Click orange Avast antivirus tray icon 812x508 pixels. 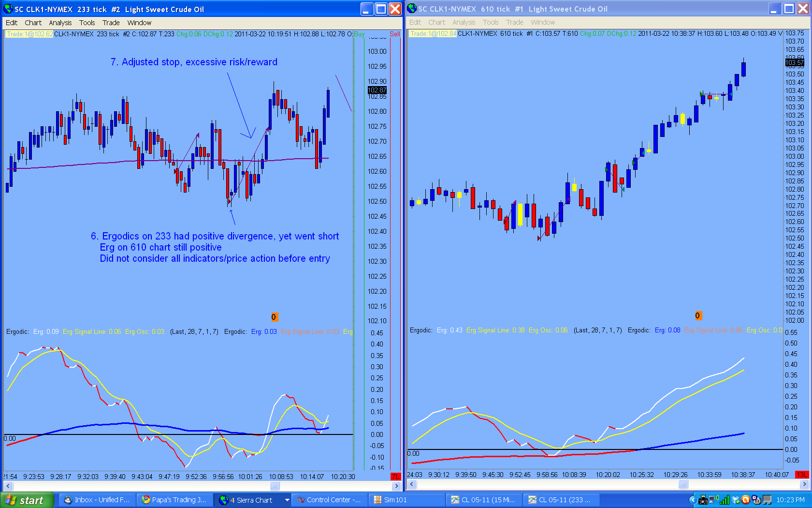click(x=746, y=500)
